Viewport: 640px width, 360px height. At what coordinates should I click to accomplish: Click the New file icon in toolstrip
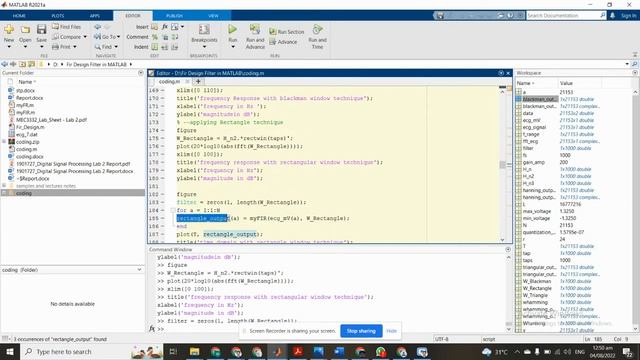(x=9, y=29)
